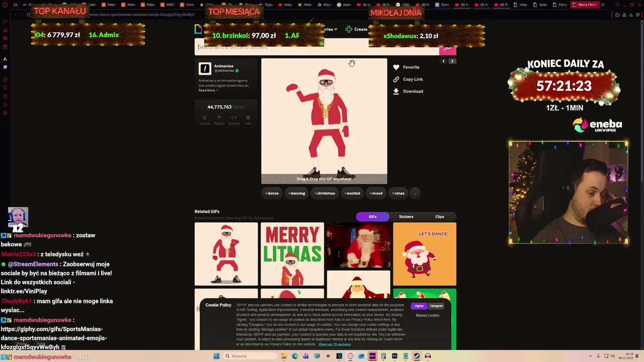Open Steam from taskbar
Image resolution: width=644 pixels, height=362 pixels.
pyautogui.click(x=417, y=356)
